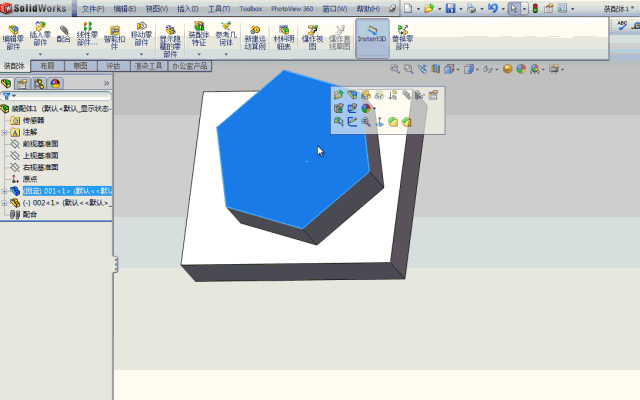Click Zoom to Selection in context toolbar
The image size is (640, 400).
366,122
